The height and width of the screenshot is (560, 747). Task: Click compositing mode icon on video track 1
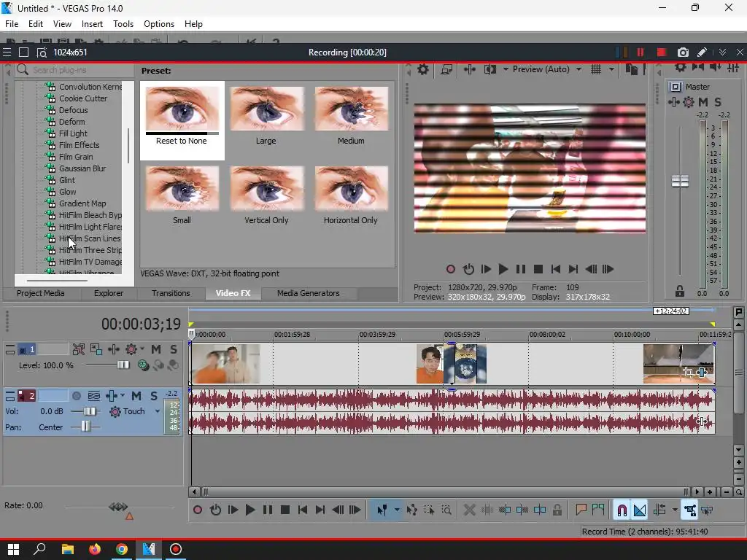tap(143, 365)
